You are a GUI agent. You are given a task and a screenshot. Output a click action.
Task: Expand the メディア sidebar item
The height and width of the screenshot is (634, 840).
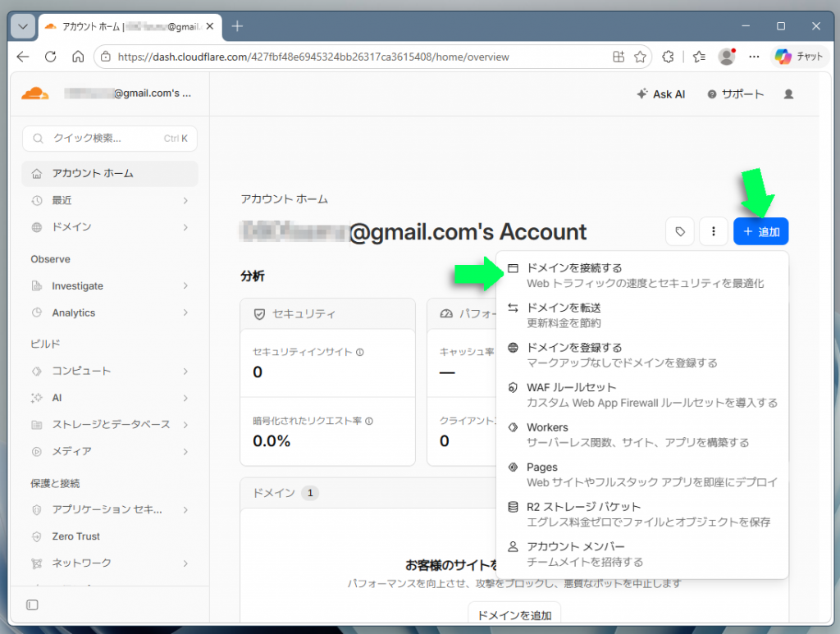click(110, 451)
